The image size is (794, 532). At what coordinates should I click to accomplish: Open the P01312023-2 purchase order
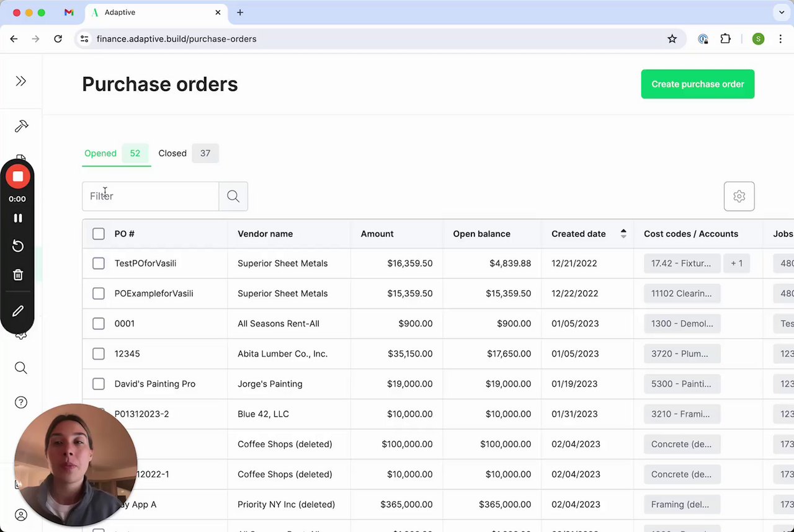coord(141,414)
